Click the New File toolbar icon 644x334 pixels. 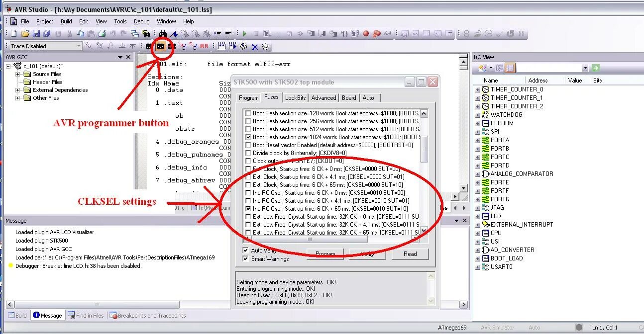(x=13, y=34)
